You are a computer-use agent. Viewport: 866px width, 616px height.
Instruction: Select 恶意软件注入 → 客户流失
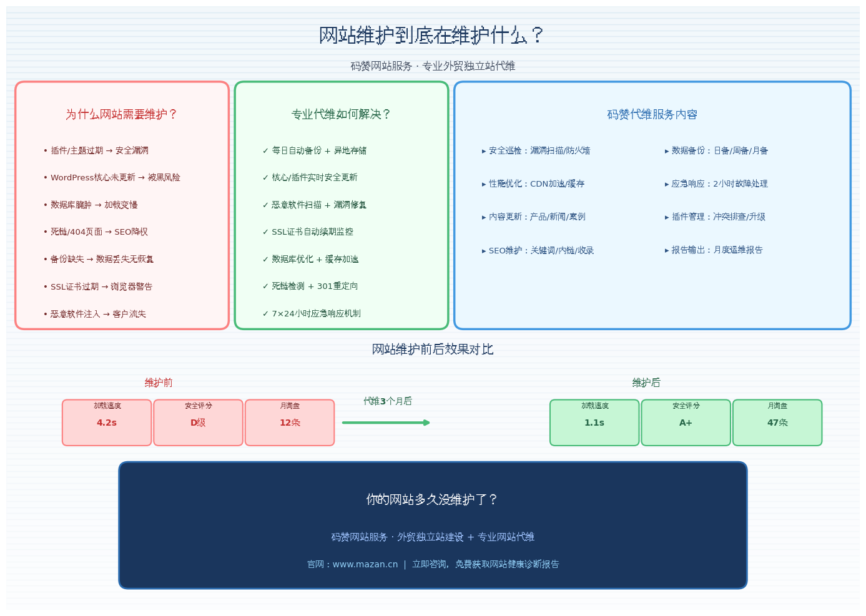tap(94, 314)
